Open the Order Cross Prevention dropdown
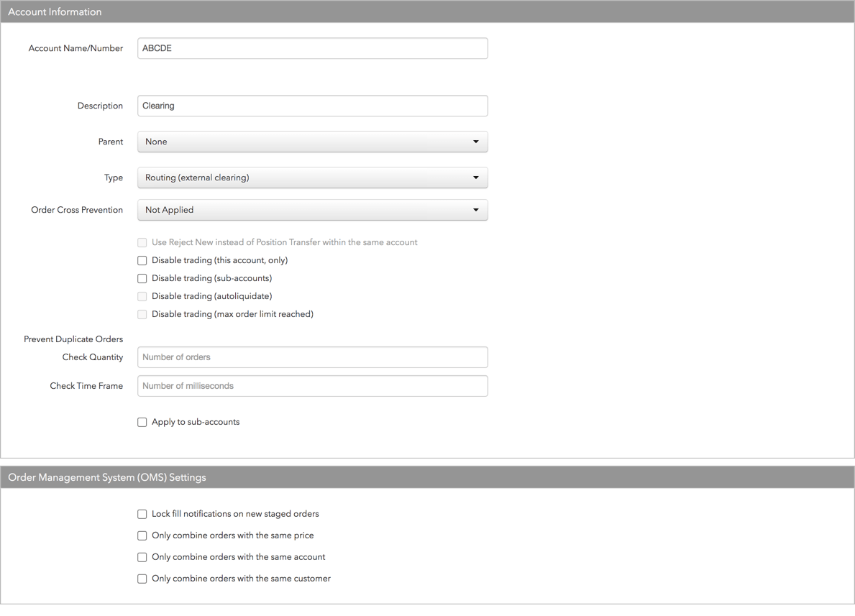855x616 pixels. click(x=313, y=210)
